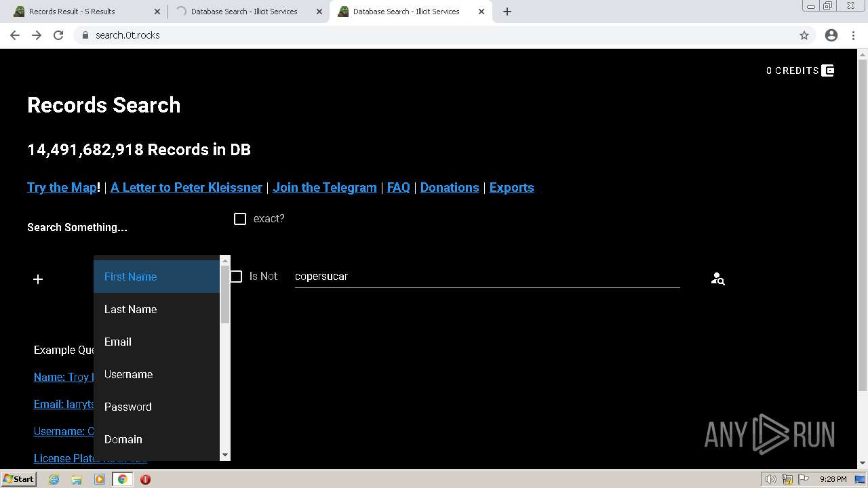The width and height of the screenshot is (868, 488).
Task: Click Email: larryts example query
Action: [x=64, y=404]
